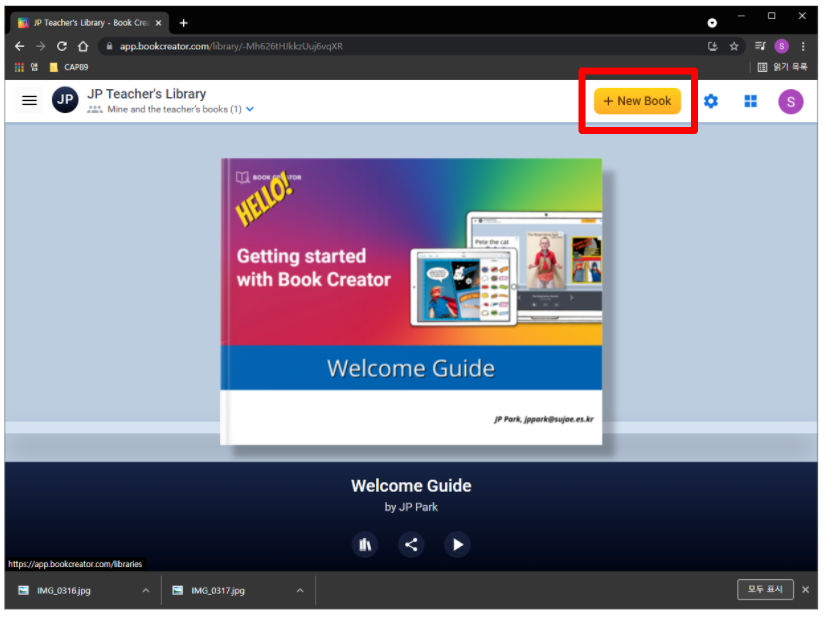The height and width of the screenshot is (617, 824).
Task: Open the hamburger menu
Action: click(x=29, y=100)
